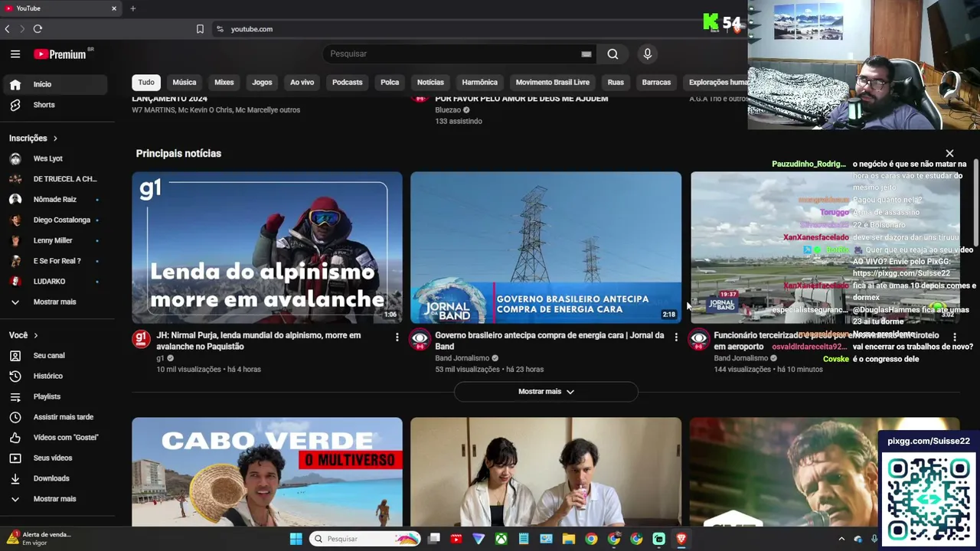Play the Cabo Verde O Multiverso thumbnail
The image size is (980, 551).
[267, 471]
